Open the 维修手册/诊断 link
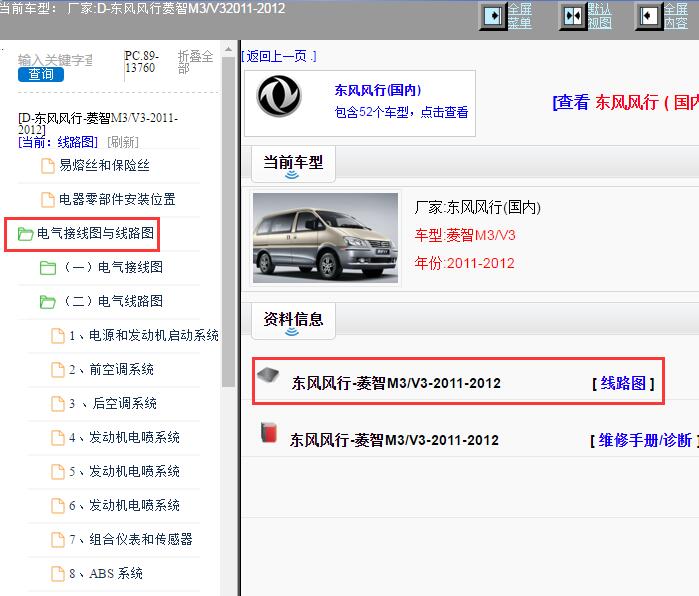 [645, 440]
